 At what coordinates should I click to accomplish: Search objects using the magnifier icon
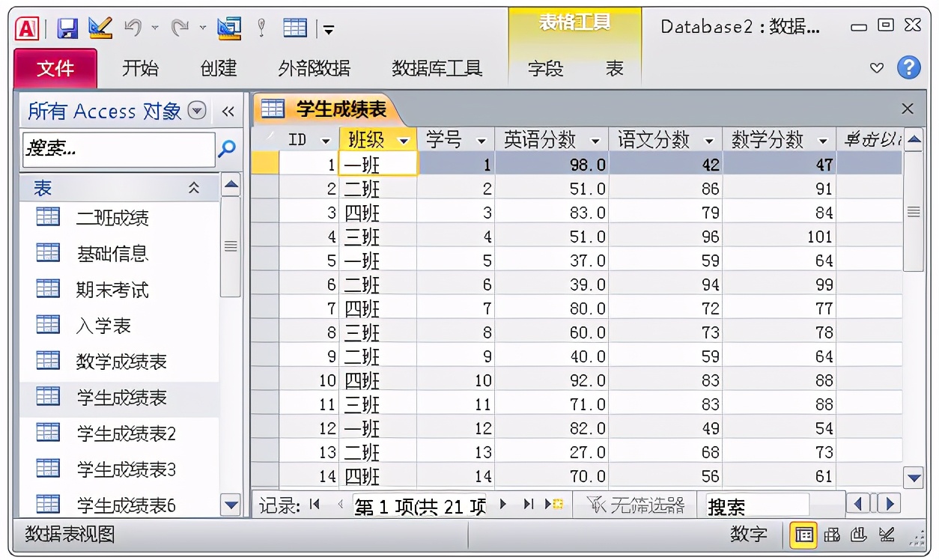click(226, 149)
